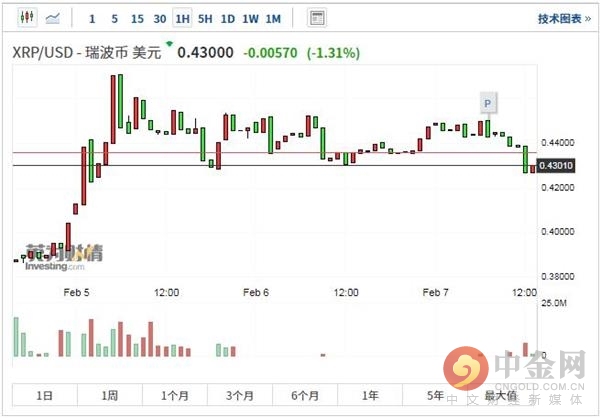Choose the 6个月 time range tab
Viewport: 600px width, 418px height.
tap(305, 395)
